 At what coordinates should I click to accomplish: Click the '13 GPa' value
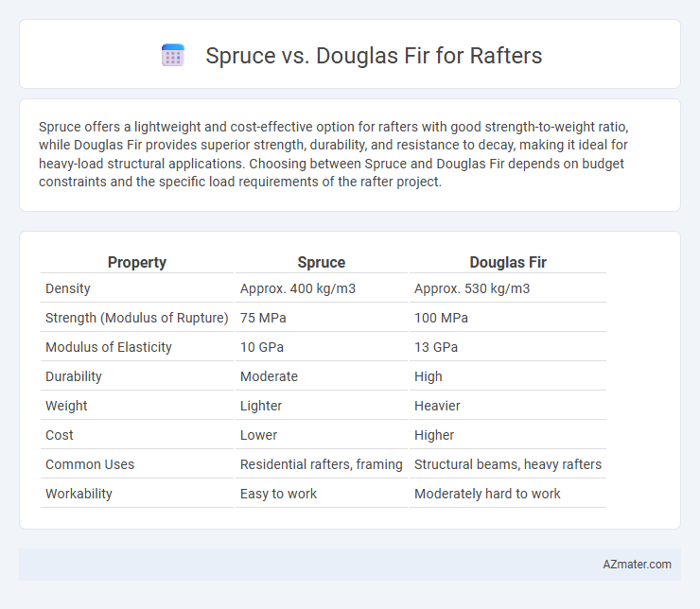click(436, 347)
